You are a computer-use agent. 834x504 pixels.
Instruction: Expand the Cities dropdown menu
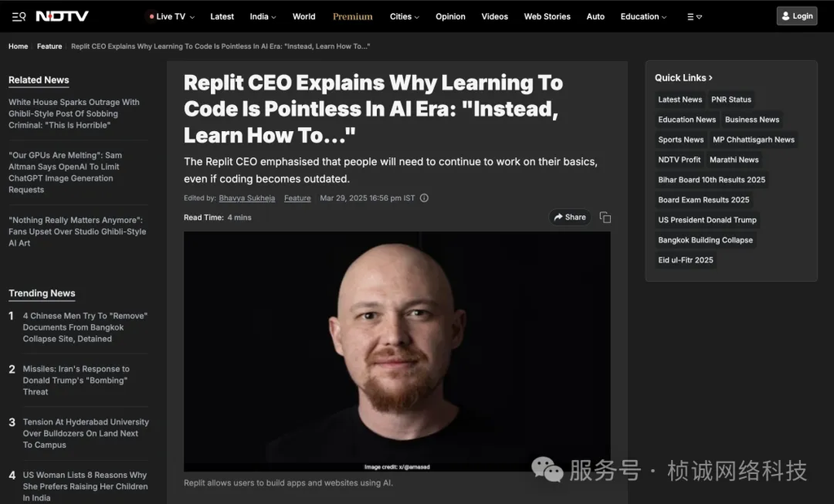pyautogui.click(x=404, y=16)
